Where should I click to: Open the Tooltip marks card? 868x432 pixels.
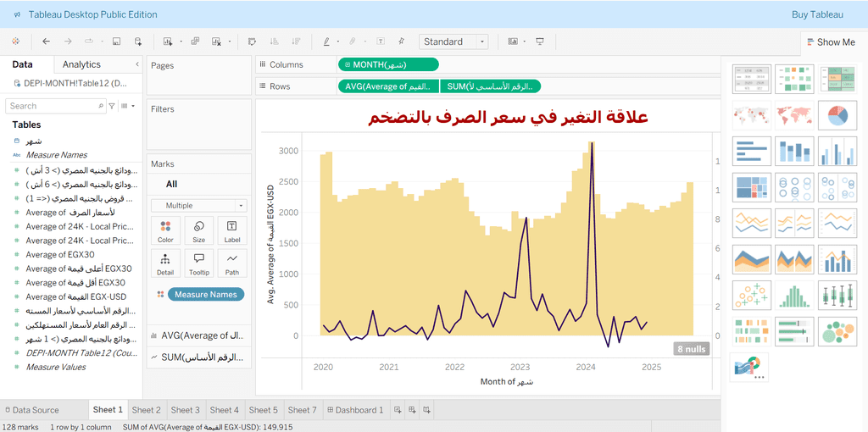(x=198, y=263)
